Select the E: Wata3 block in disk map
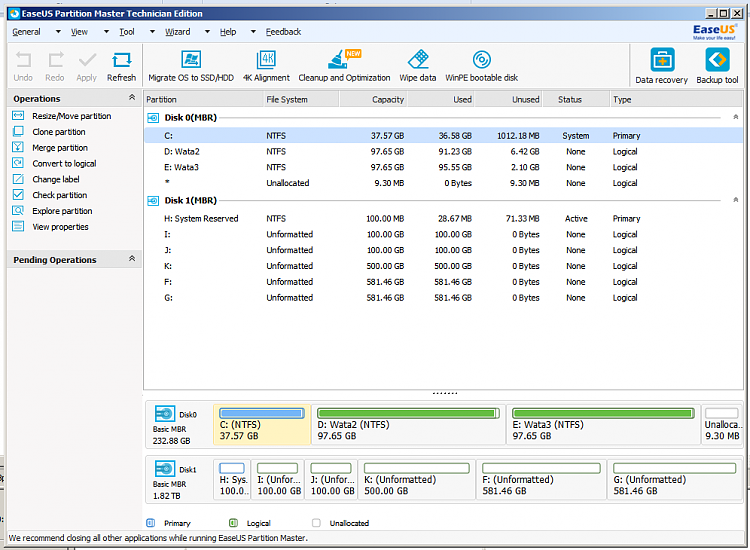 point(604,425)
